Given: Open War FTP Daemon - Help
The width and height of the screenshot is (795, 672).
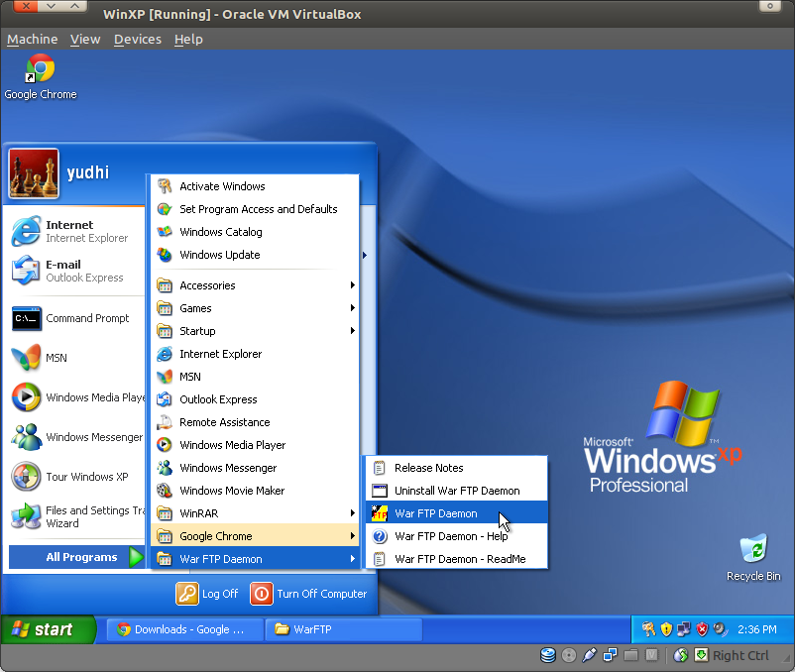Looking at the screenshot, I should coord(456,536).
